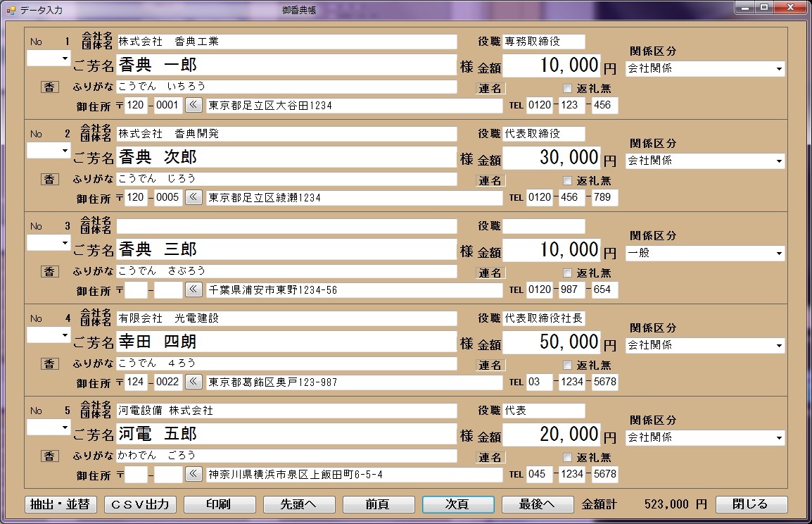This screenshot has width=812, height=524.
Task: Click the 香 button for record 5
Action: [49, 456]
